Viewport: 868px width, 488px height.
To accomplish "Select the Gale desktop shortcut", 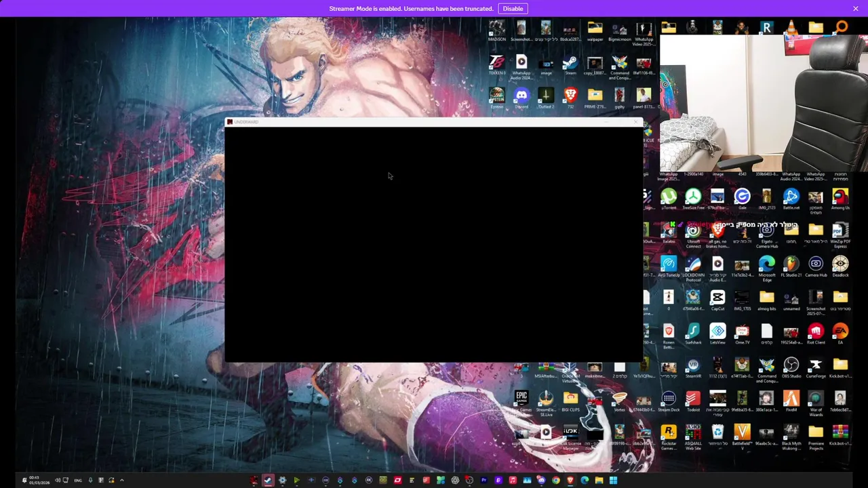I will coord(742,200).
